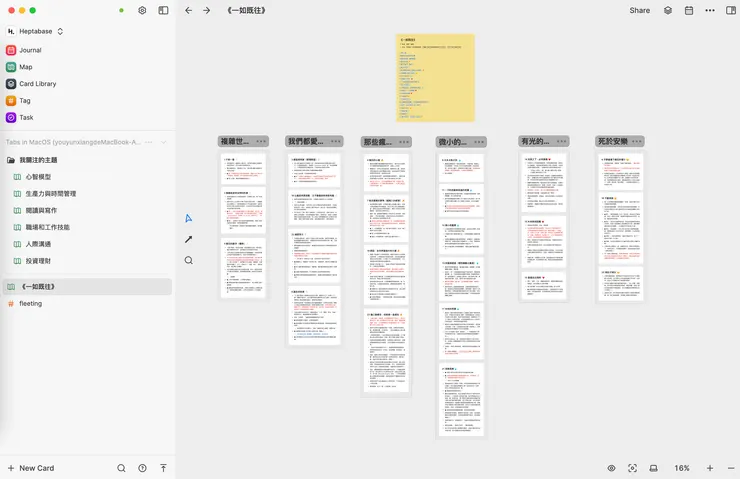Open the 職場和工作技能 whiteboard
The width and height of the screenshot is (740, 479).
pyautogui.click(x=47, y=227)
